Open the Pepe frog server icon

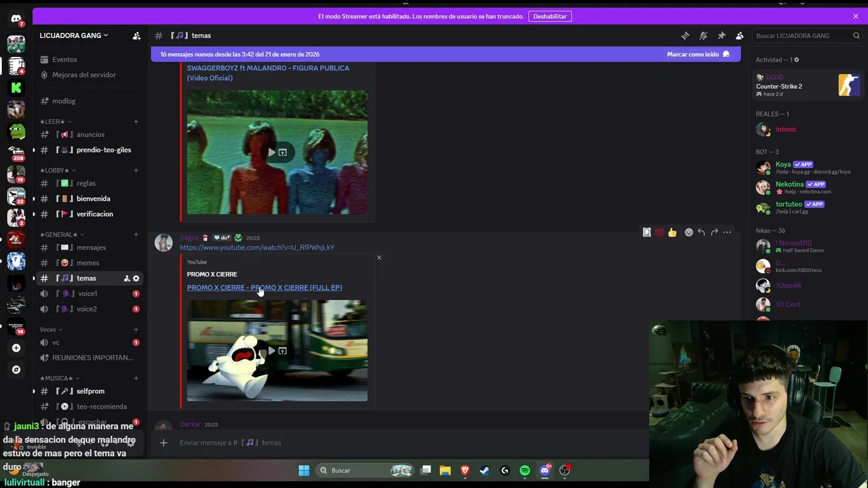pos(16,131)
